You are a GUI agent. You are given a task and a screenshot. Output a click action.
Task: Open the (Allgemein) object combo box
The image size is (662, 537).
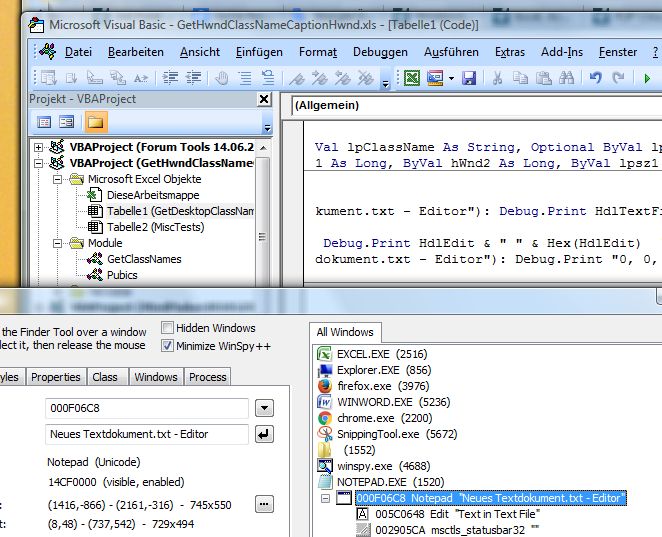click(x=476, y=106)
